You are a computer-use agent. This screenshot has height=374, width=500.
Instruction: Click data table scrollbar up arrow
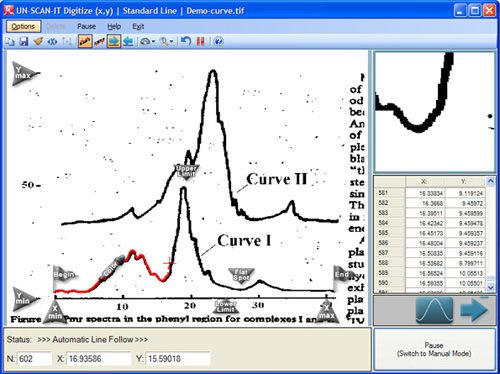click(x=490, y=182)
